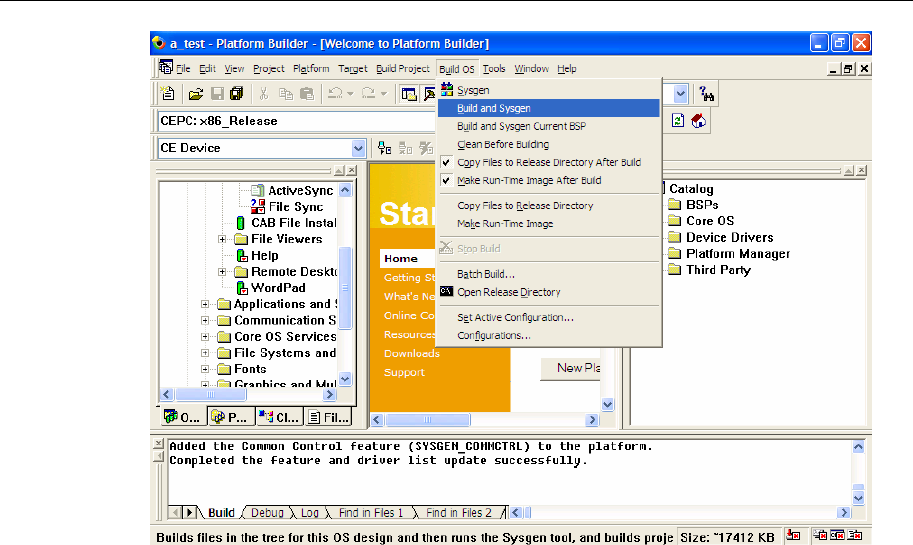The height and width of the screenshot is (545, 913).
Task: Close the output pane with its small X
Action: pos(158,444)
